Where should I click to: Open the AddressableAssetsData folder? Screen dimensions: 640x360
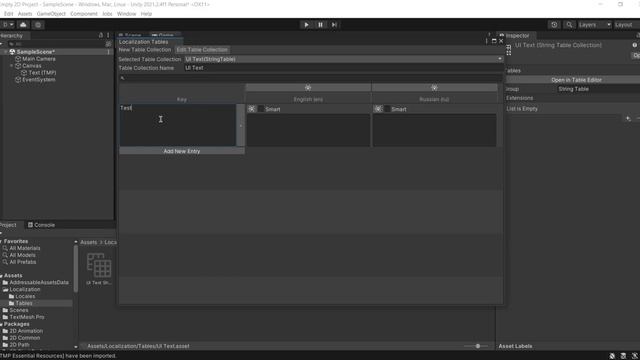click(39, 282)
